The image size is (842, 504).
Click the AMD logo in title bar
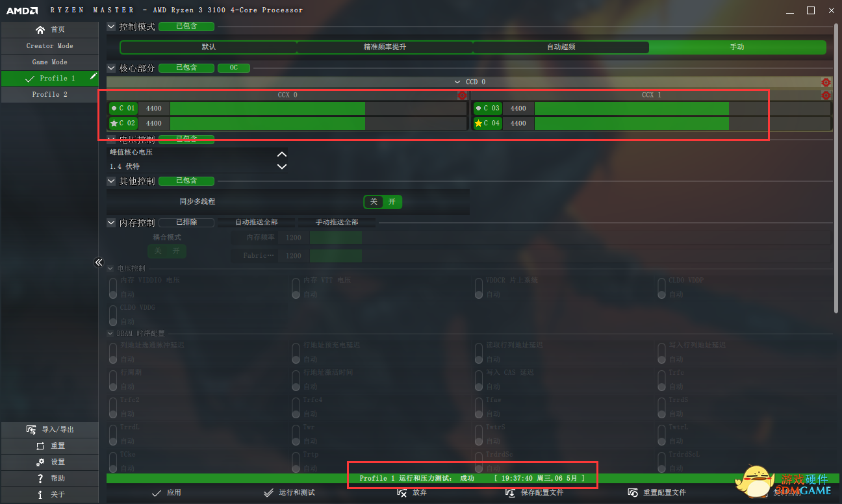pos(22,10)
